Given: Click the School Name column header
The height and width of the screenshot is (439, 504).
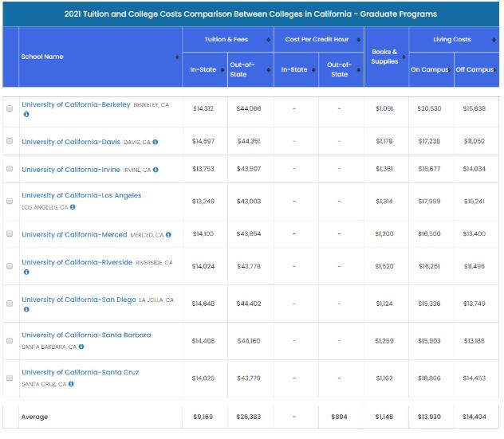Looking at the screenshot, I should pos(42,57).
